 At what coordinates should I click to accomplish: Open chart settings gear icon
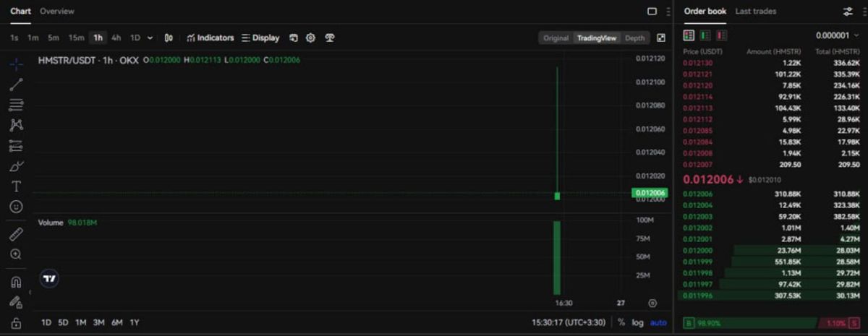click(x=310, y=38)
